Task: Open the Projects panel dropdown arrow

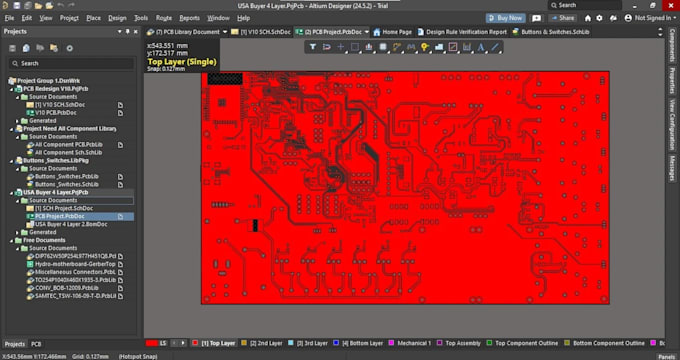Action: click(120, 32)
